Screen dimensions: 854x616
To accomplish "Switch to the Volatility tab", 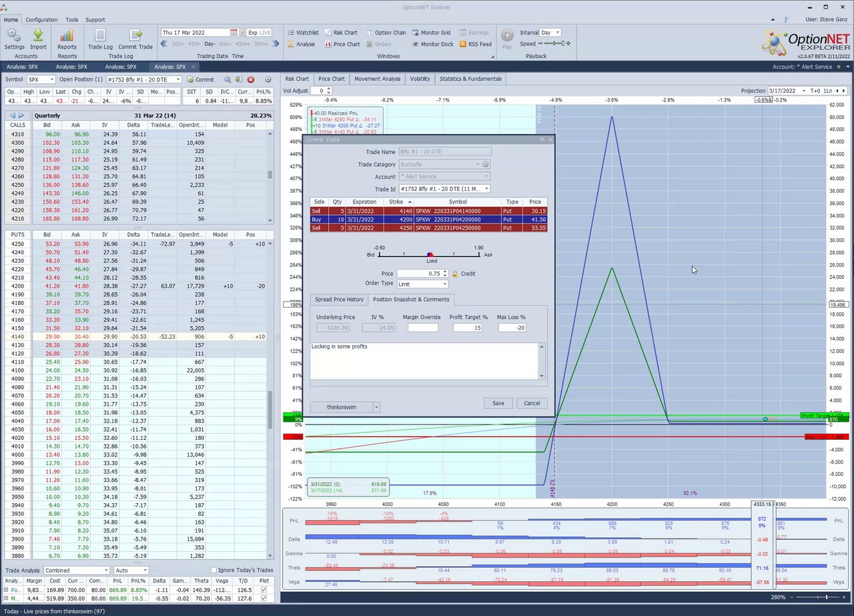I will pyautogui.click(x=420, y=79).
